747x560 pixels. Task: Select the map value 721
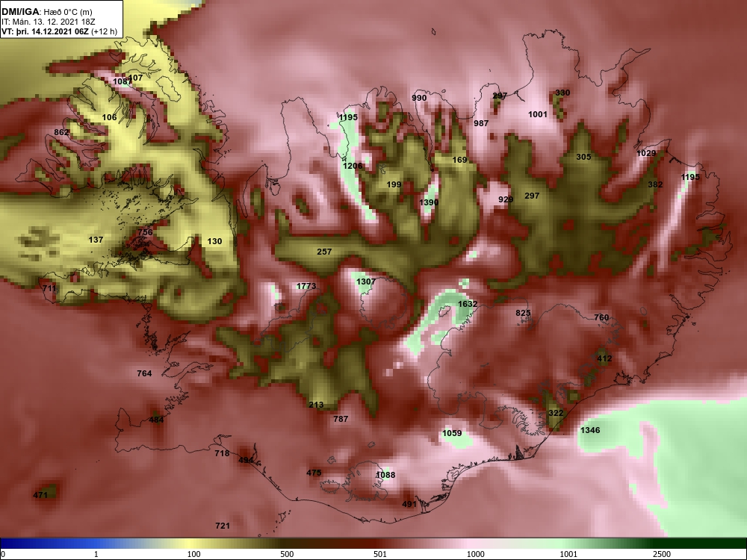223,526
